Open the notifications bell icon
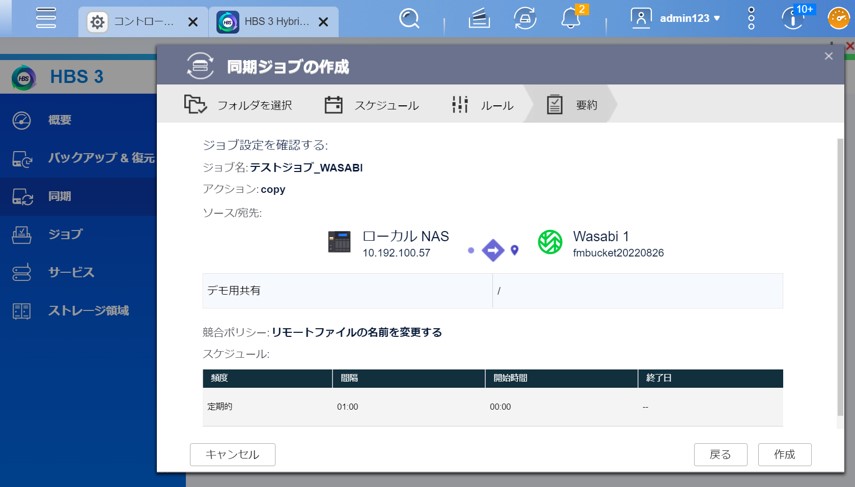855x487 pixels. pos(571,18)
